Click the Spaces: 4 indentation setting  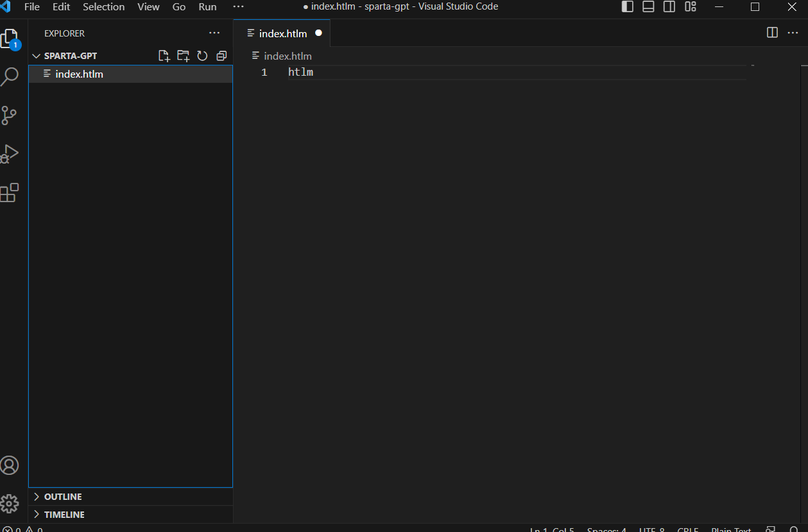tap(606, 529)
